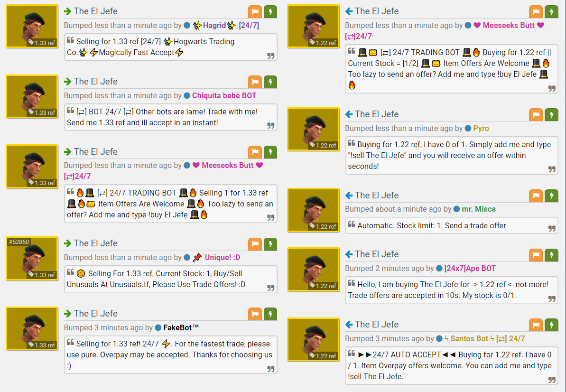Click the green sell arrow beside Hagrid's El Jefe title

(67, 11)
